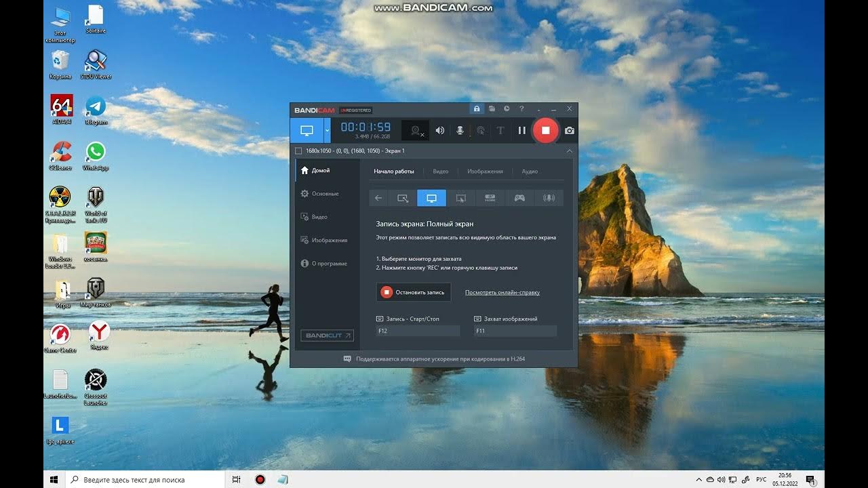Open the scheduled recording clock icon
The height and width of the screenshot is (488, 868).
coord(507,109)
